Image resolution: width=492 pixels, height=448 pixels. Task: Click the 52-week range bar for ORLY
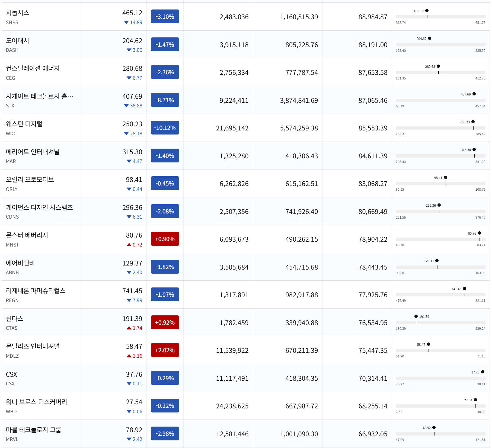440,184
